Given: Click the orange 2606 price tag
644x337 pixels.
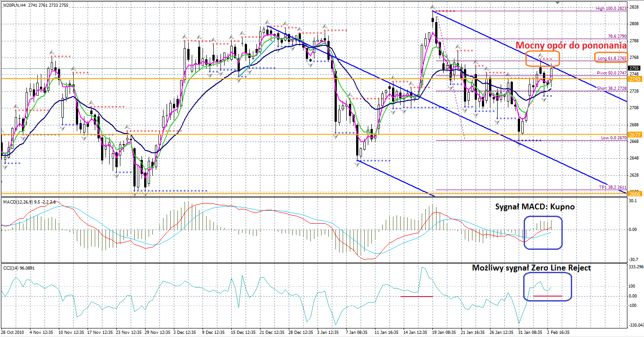Looking at the screenshot, I should (x=635, y=194).
